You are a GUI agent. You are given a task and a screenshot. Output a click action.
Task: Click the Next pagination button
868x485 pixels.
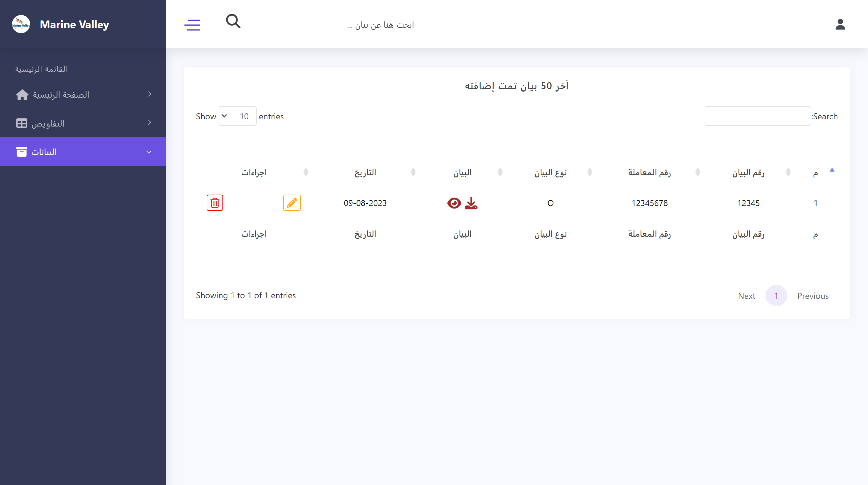coord(747,296)
